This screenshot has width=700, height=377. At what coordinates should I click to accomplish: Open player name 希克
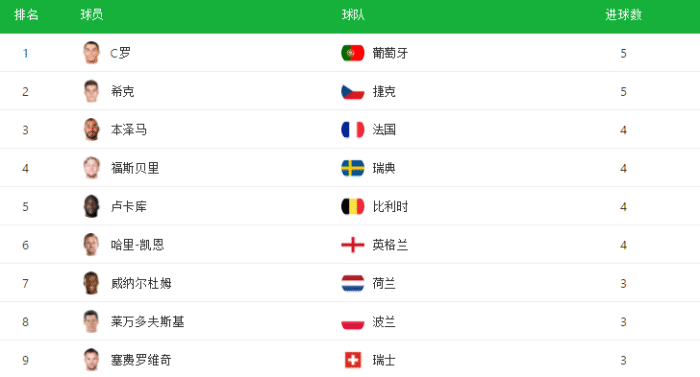(x=122, y=92)
